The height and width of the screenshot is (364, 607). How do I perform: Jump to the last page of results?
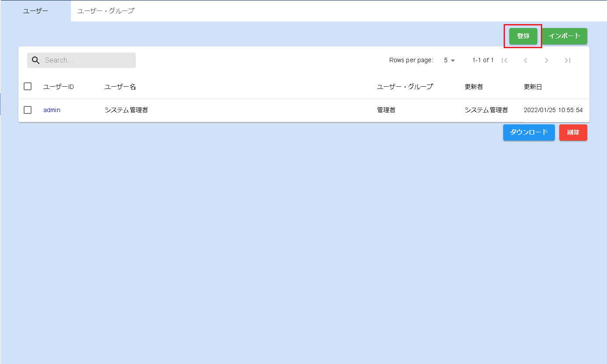click(x=568, y=60)
